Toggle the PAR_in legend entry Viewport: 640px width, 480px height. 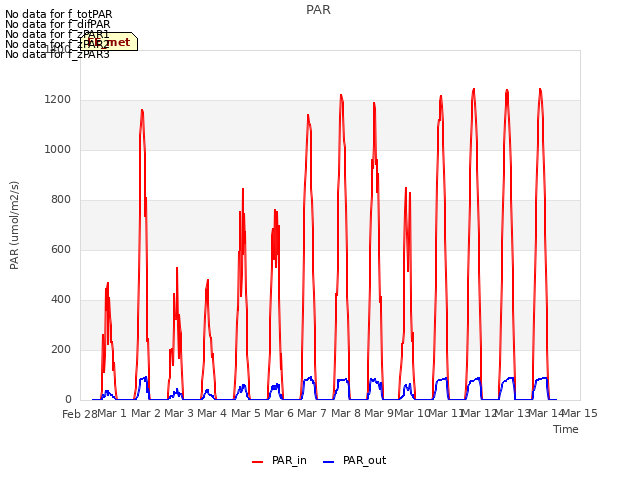(x=279, y=460)
